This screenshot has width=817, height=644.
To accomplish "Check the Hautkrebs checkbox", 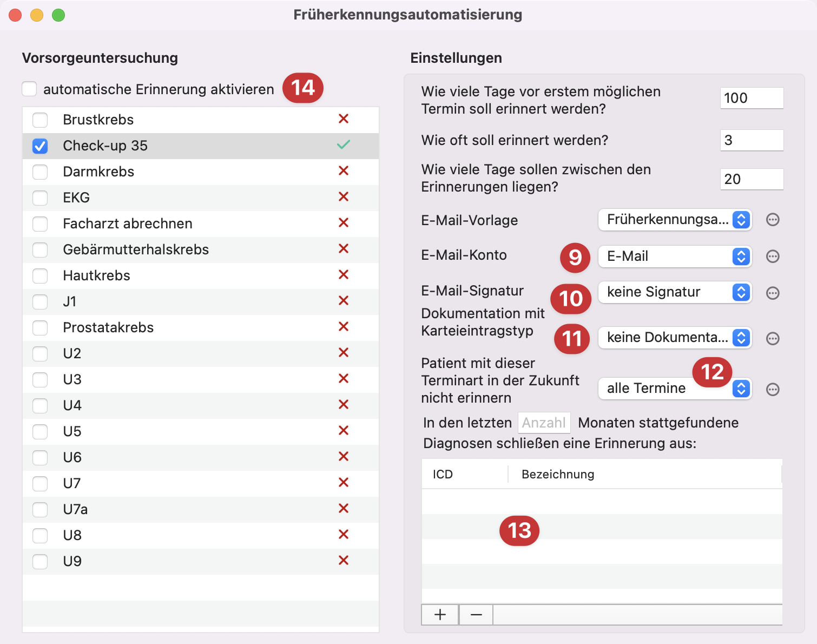I will pos(40,275).
